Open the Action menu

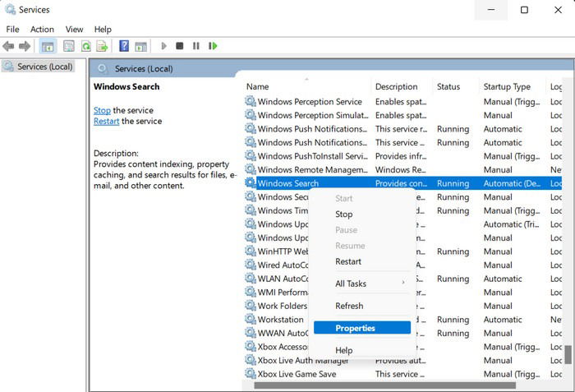(42, 30)
